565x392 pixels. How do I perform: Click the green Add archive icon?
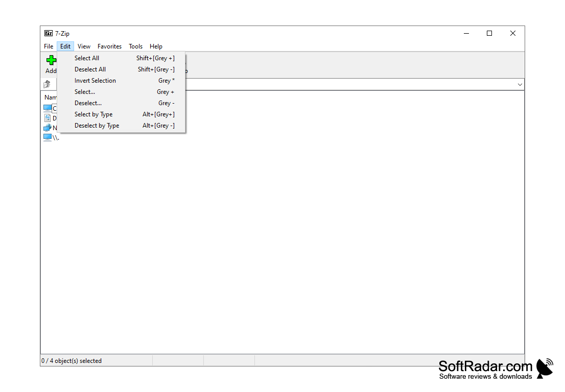[x=51, y=60]
